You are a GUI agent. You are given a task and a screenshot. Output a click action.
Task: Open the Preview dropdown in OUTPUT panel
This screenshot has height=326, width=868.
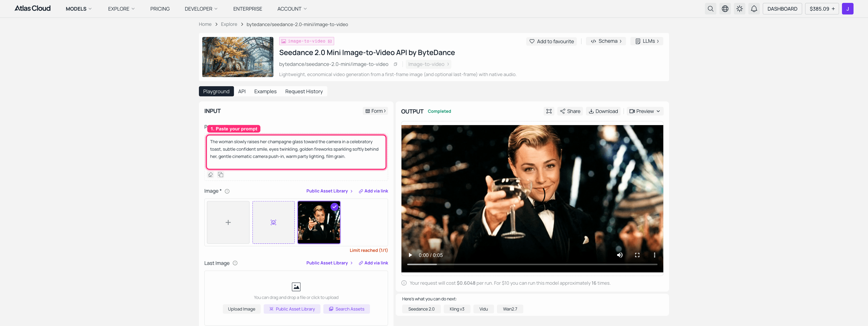[644, 111]
